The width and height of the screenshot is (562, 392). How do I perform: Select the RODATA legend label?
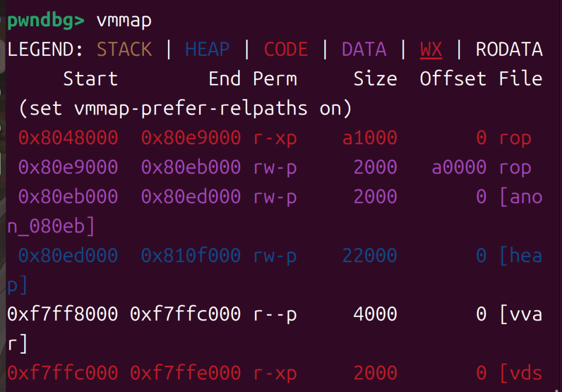click(509, 50)
